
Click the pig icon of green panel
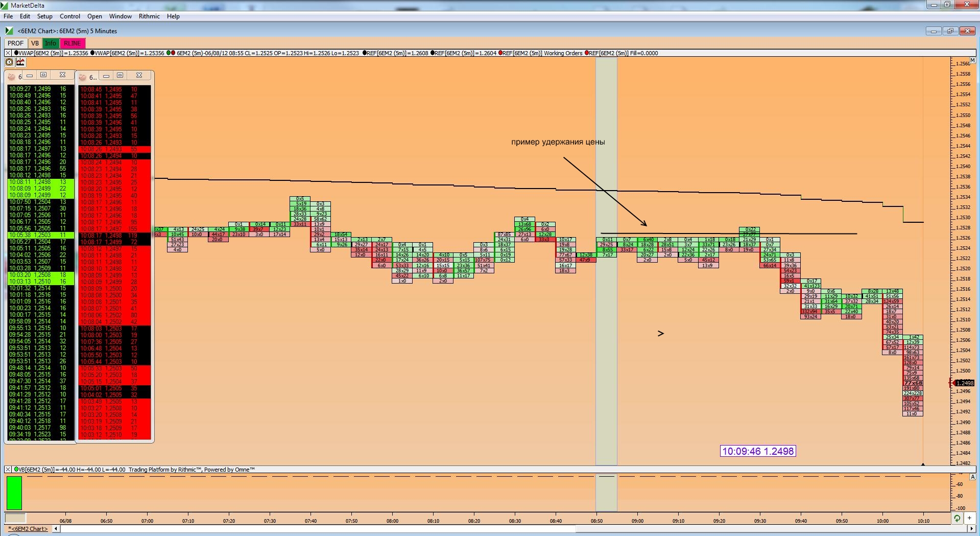pos(12,77)
